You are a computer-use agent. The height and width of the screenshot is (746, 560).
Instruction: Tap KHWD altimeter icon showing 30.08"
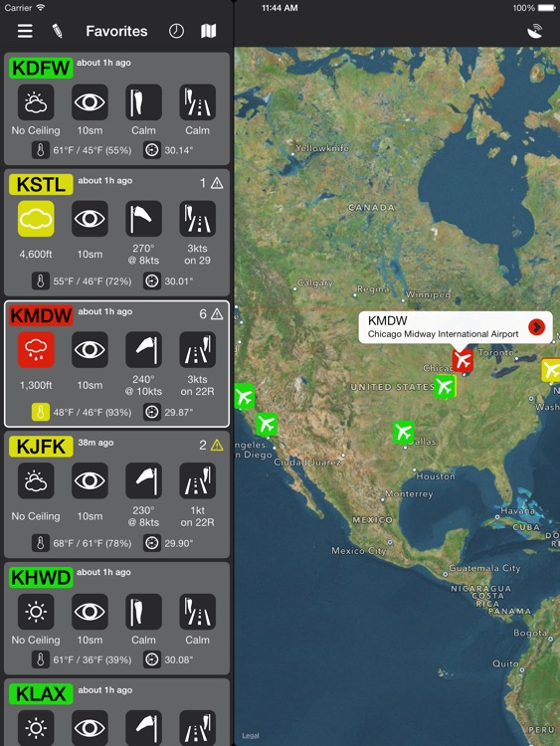coord(152,659)
